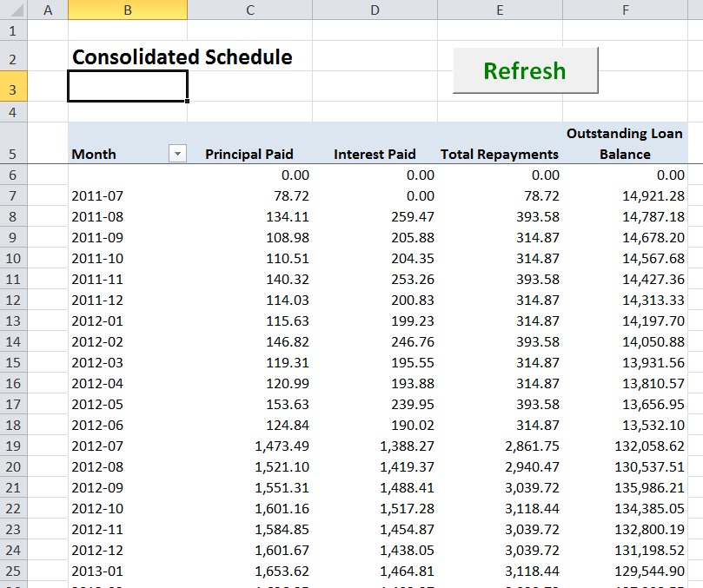Select the 2011-07 month cell

tap(128, 196)
